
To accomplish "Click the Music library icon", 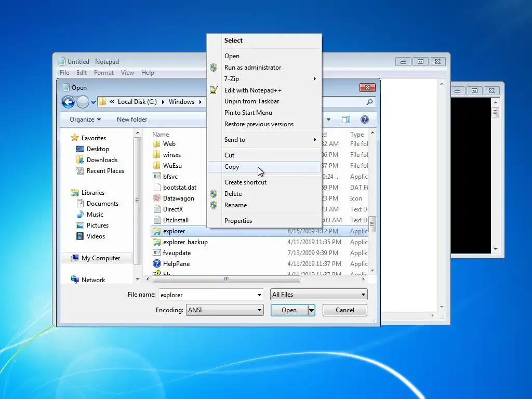I will pyautogui.click(x=80, y=214).
